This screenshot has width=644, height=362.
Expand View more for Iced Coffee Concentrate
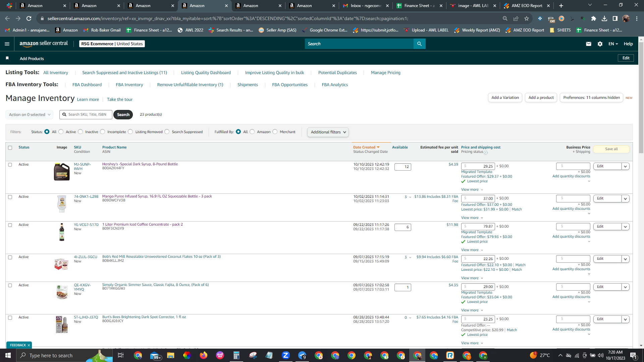pos(472,250)
